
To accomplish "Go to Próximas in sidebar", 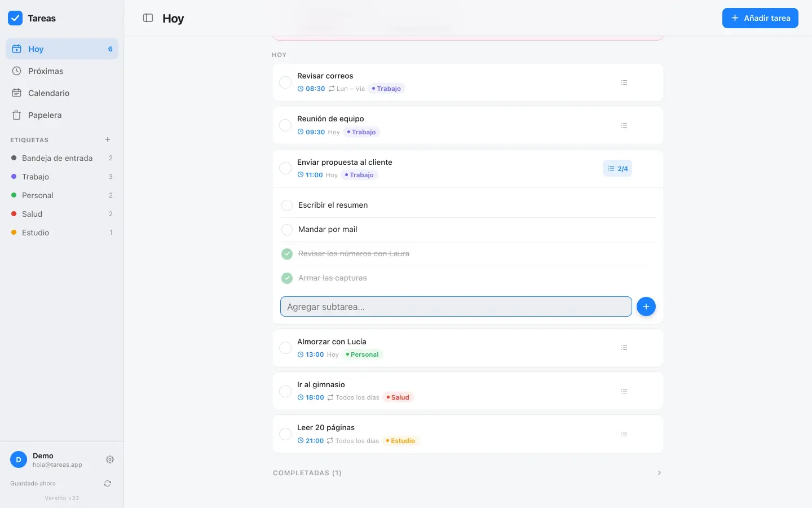I will [62, 71].
